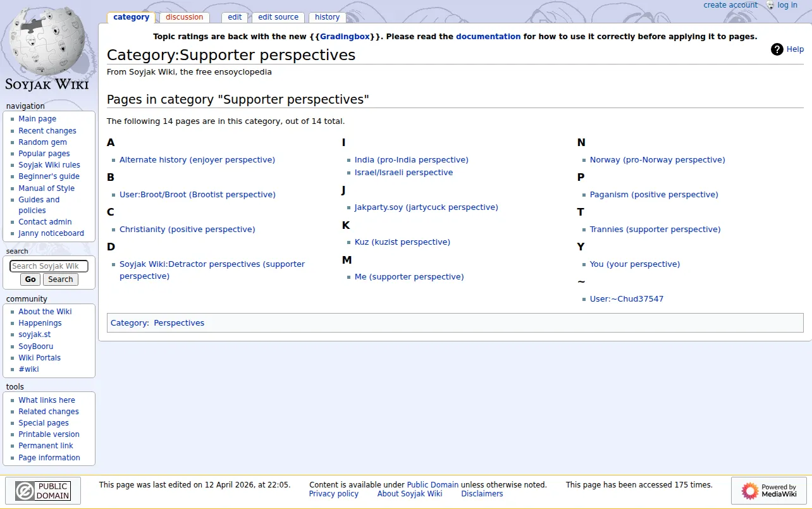Click the Powered by MediaWiki badge
Viewport: 812px width, 509px height.
pos(768,491)
